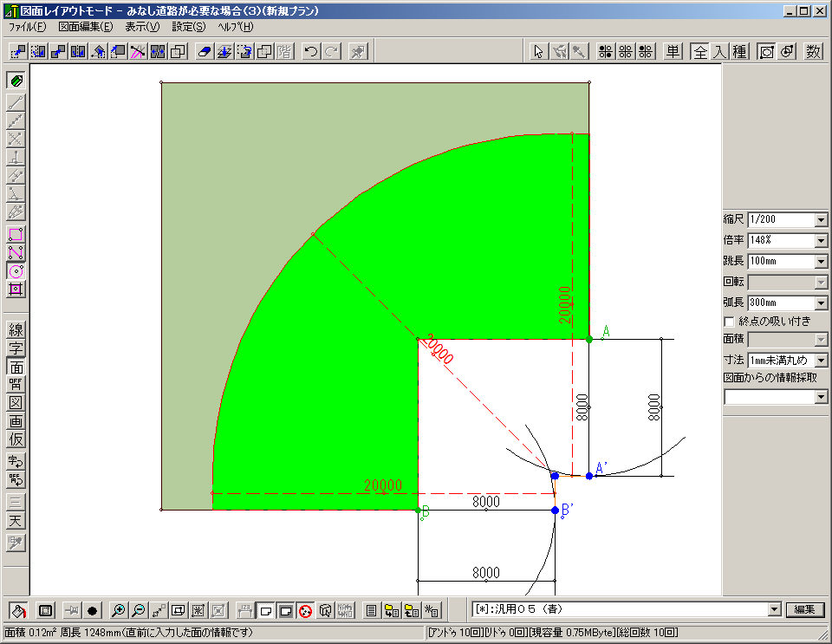Screen dimensions: 832x644
Task: Select the dotted line tool in left toolbar
Action: (x=16, y=121)
